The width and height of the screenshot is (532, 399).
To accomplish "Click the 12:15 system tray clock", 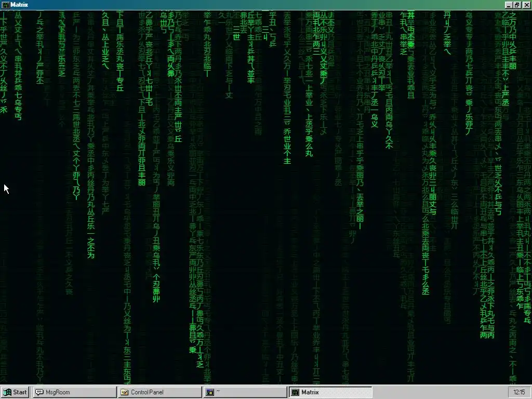I will click(x=519, y=392).
